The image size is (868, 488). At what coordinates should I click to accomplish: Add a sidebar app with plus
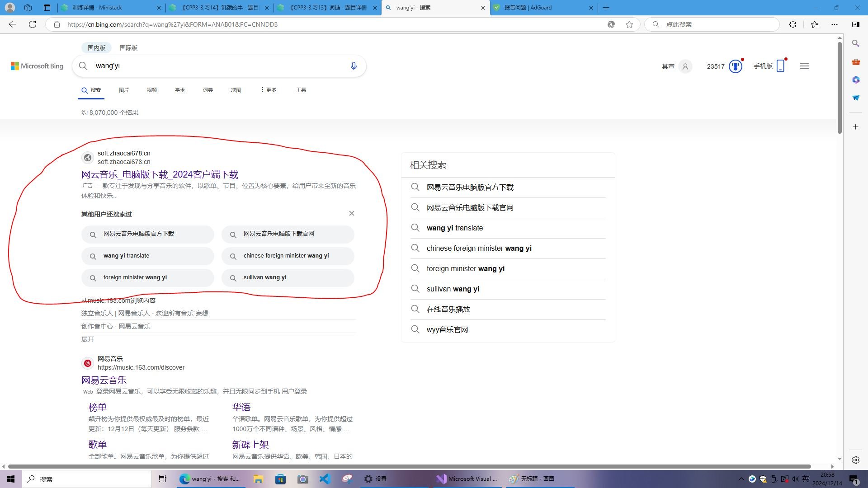(x=856, y=127)
